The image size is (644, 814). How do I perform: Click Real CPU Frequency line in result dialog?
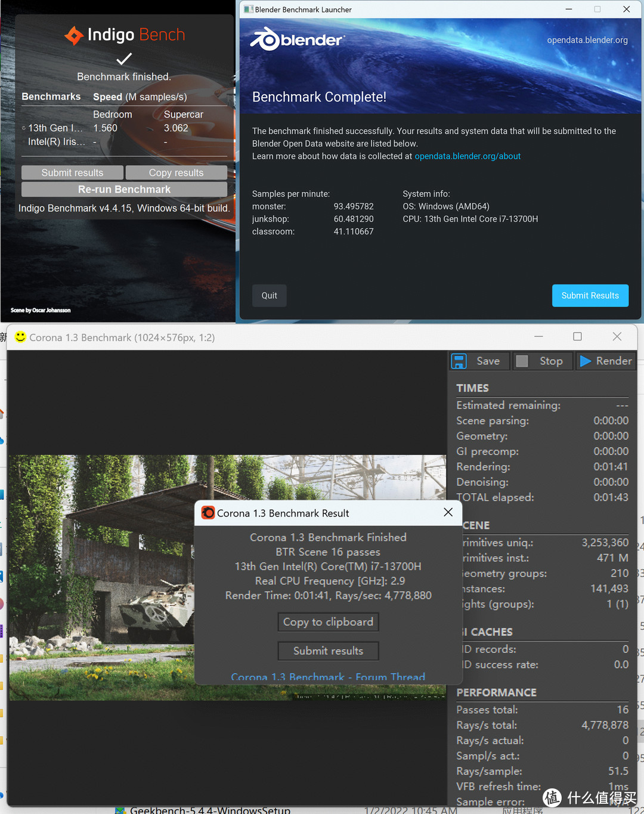(x=330, y=581)
